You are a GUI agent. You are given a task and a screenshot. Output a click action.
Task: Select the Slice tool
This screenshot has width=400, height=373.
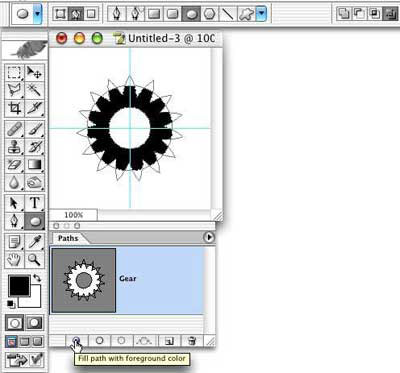click(34, 108)
